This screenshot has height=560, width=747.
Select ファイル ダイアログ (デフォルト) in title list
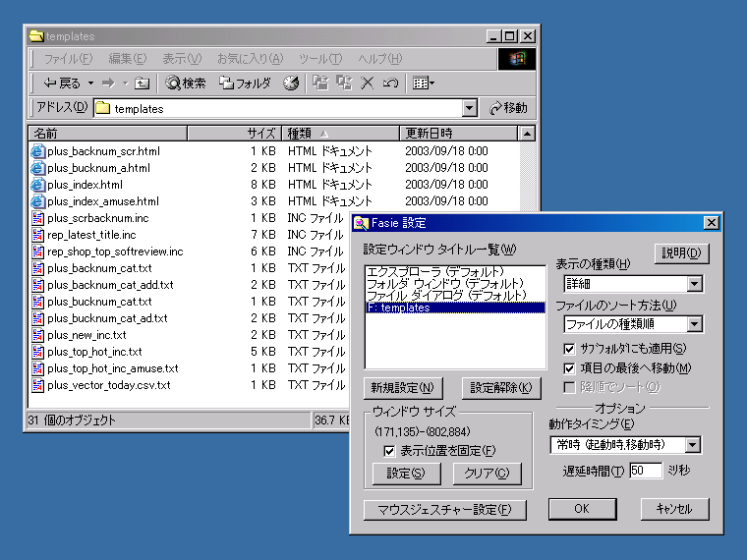[455, 296]
